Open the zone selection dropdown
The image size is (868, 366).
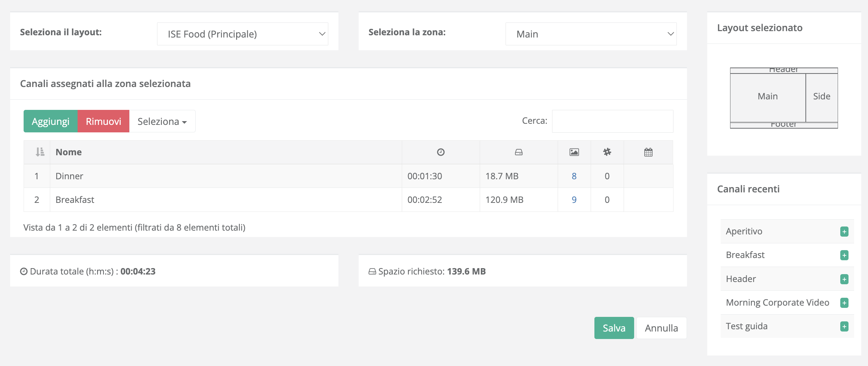(591, 34)
